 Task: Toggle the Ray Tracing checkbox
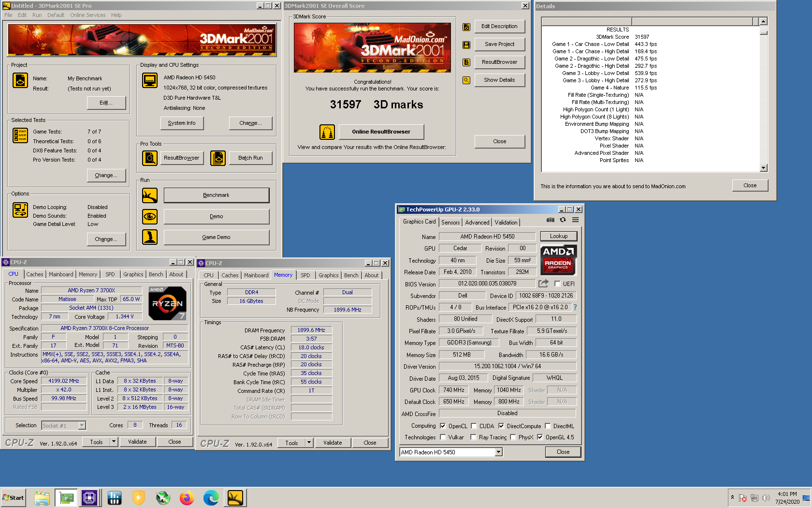(473, 437)
